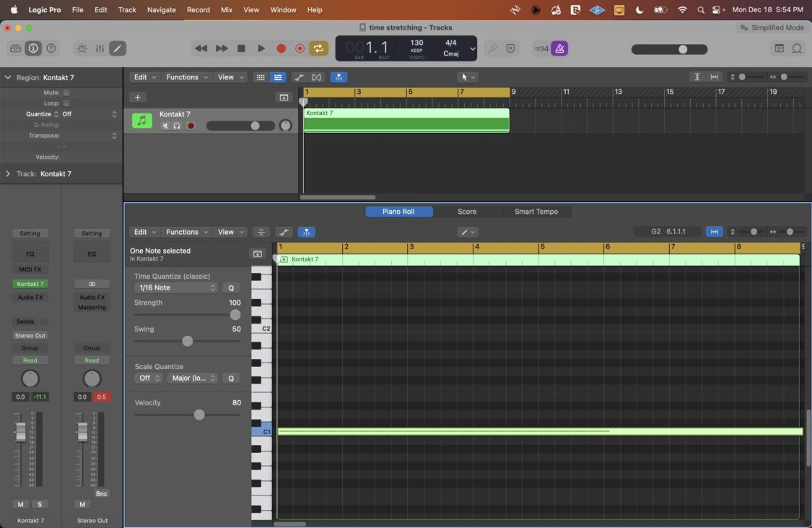Image resolution: width=812 pixels, height=528 pixels.
Task: Open the Mix menu in the menu bar
Action: tap(226, 9)
